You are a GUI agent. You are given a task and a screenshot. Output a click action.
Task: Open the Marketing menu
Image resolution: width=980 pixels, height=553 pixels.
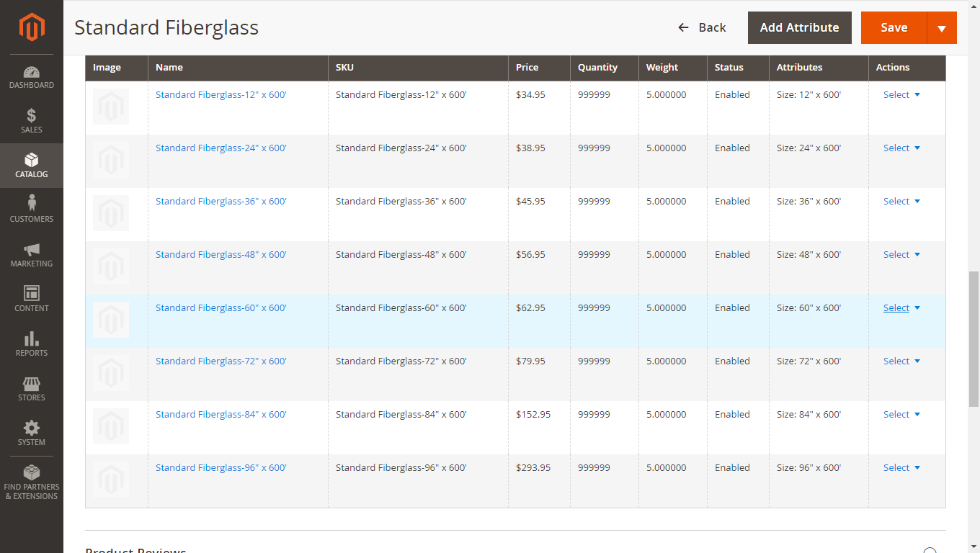click(x=32, y=256)
